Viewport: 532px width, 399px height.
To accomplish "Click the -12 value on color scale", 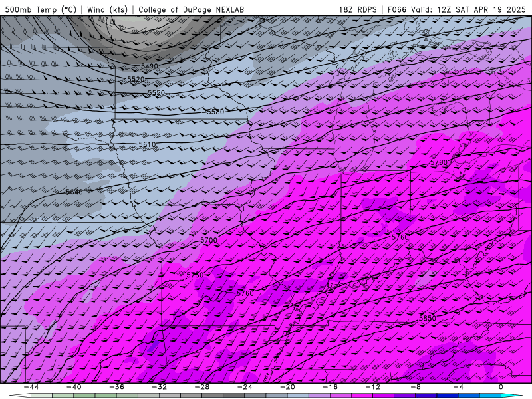I will pos(373,387).
